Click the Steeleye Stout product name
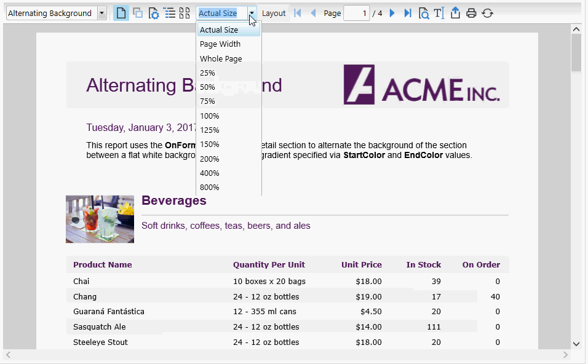Viewport: 588px width, 364px height. point(100,342)
